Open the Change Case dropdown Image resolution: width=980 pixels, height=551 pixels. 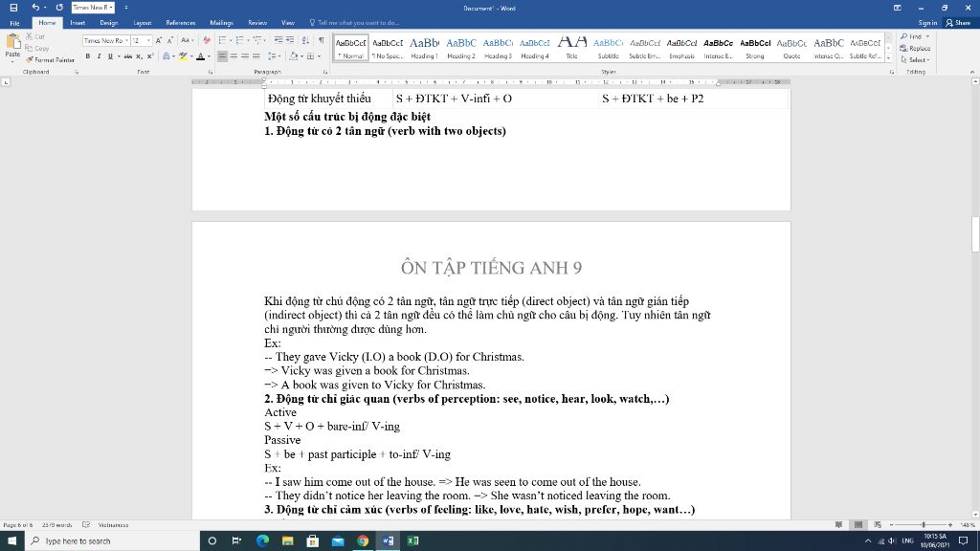click(187, 40)
